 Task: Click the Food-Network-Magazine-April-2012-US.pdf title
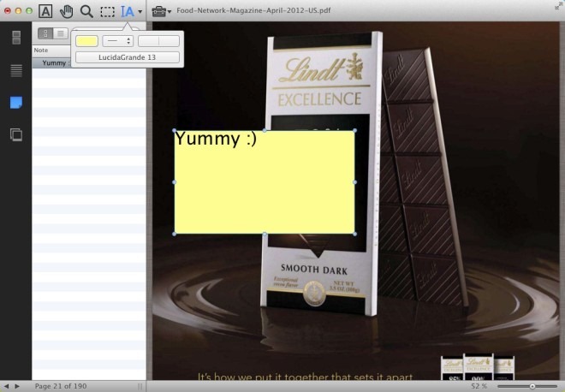(253, 10)
